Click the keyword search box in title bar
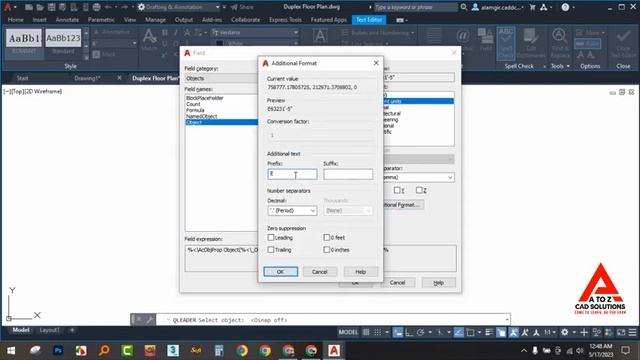The image size is (640, 360). coord(416,7)
